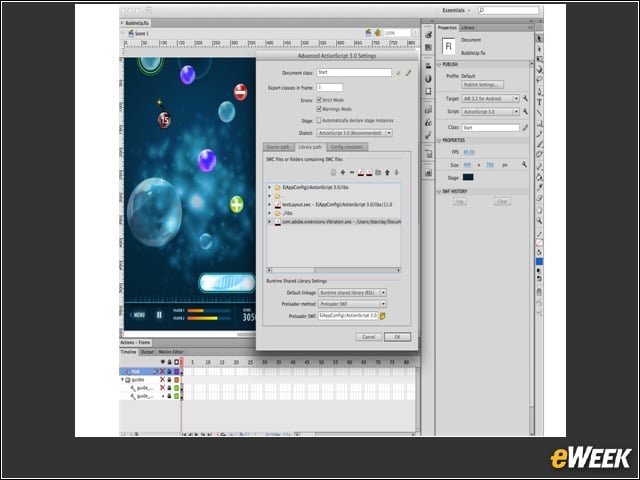The image size is (640, 480).
Task: Click Log button under SWF History
Action: pos(460,201)
